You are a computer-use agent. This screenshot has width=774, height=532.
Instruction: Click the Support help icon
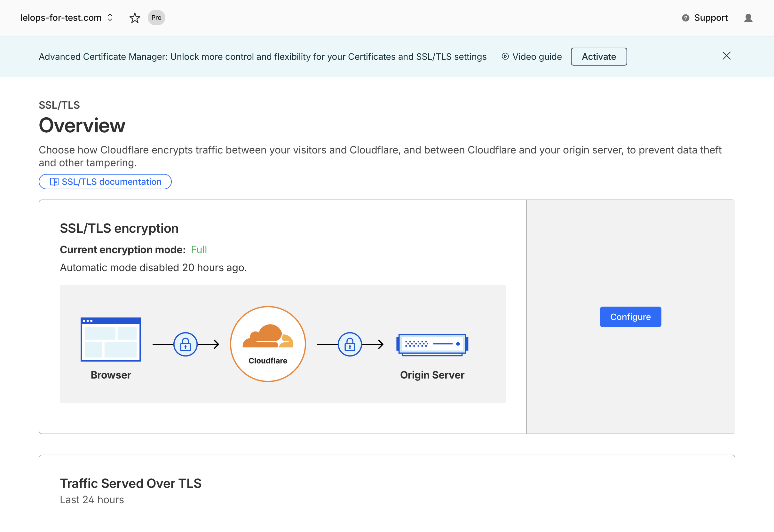click(x=686, y=18)
